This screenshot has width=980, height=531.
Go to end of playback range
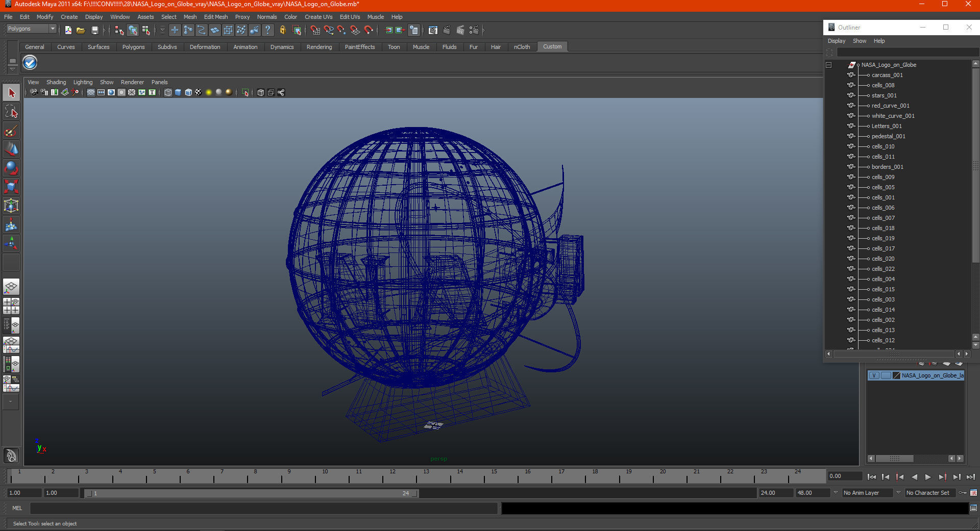(x=971, y=477)
